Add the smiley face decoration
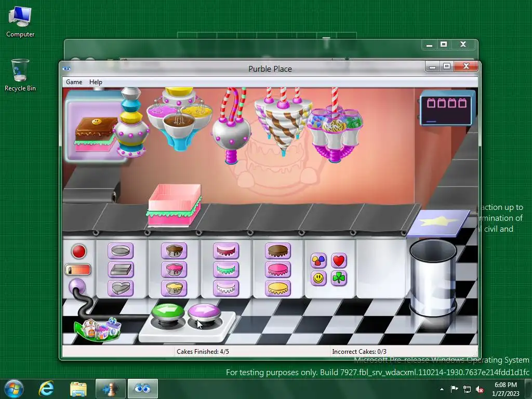This screenshot has width=532, height=399. [318, 278]
